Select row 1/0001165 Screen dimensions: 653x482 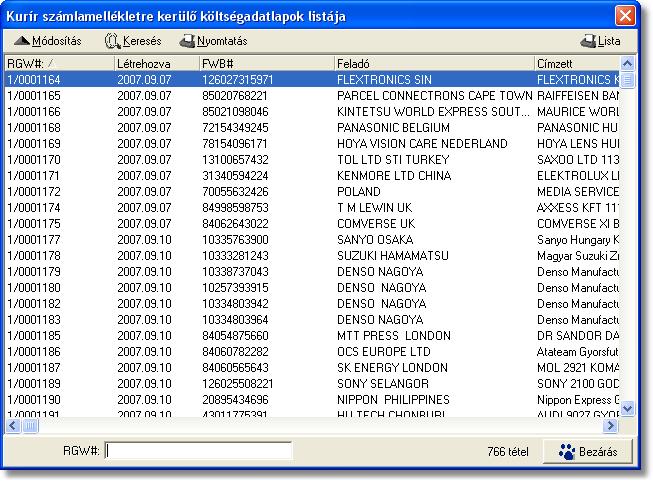tap(312, 95)
